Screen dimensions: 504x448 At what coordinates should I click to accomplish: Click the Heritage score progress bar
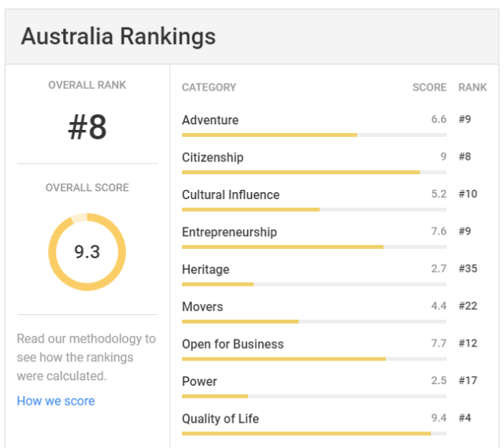[x=314, y=284]
